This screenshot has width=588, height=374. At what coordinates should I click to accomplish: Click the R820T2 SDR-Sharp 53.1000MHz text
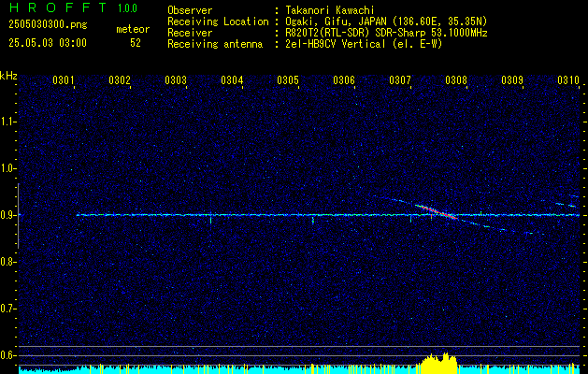pyautogui.click(x=386, y=33)
